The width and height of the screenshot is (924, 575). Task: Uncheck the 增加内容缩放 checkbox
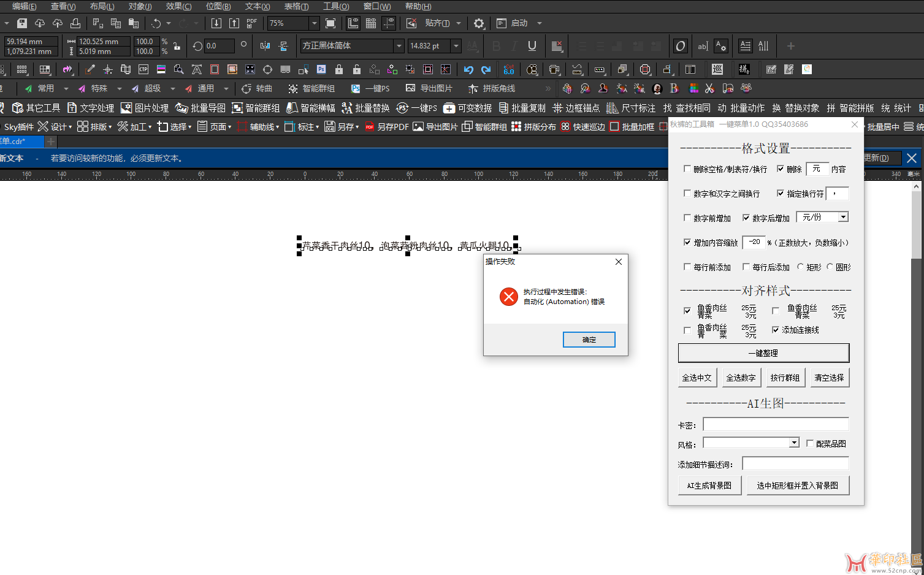[687, 242]
